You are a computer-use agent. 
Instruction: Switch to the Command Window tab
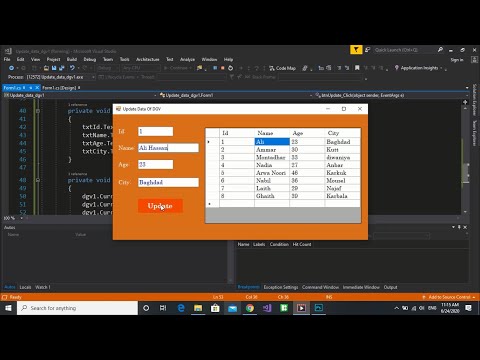(320, 287)
